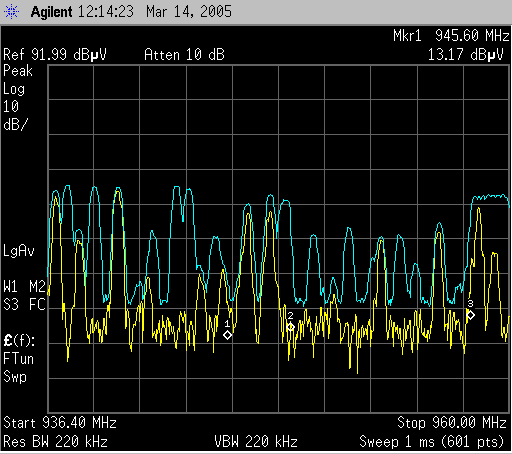512x454 pixels.
Task: Click the 13.17 dBµV marker amplitude
Action: pos(466,54)
